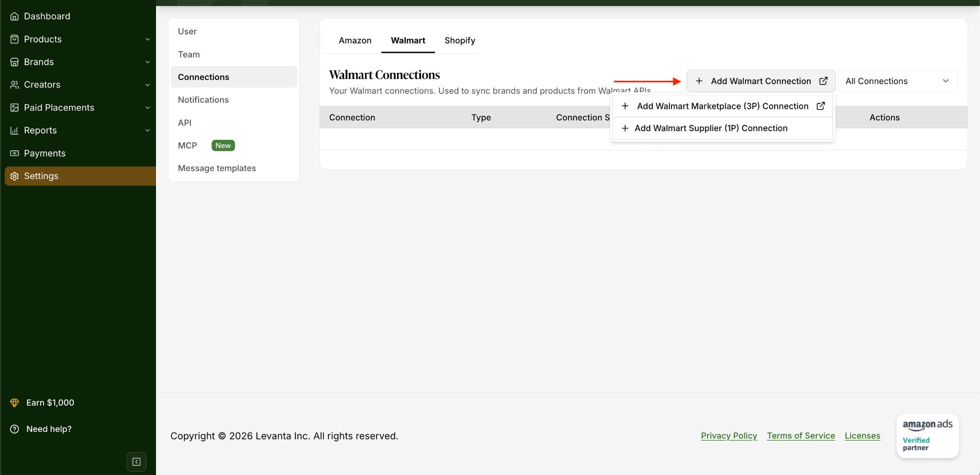Image resolution: width=980 pixels, height=475 pixels.
Task: Collapse the sidebar with the panel icon
Action: click(136, 462)
